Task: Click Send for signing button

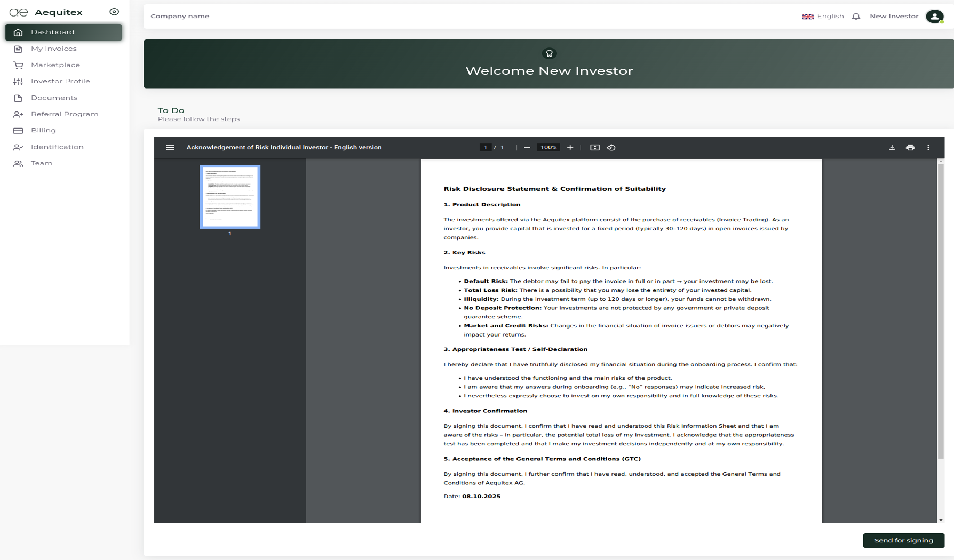Action: click(x=903, y=540)
